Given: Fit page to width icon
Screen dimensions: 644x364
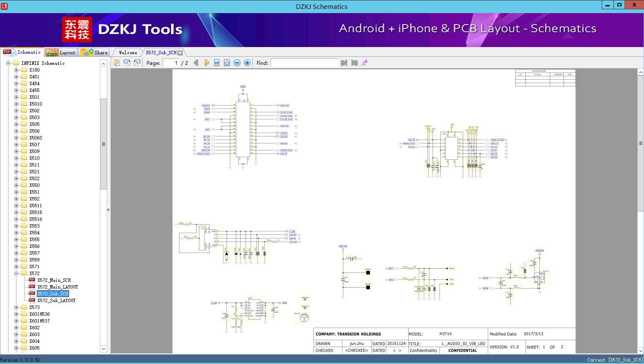Looking at the screenshot, I should (x=217, y=63).
